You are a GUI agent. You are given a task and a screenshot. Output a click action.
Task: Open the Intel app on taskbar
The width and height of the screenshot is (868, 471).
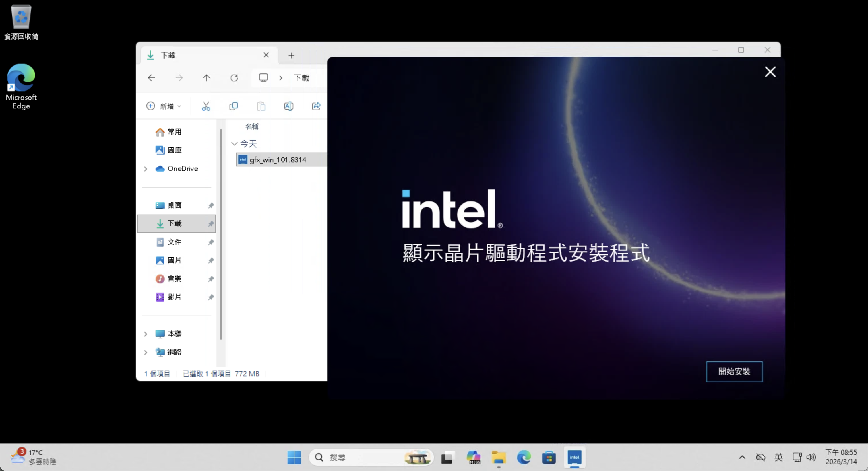[x=574, y=457]
